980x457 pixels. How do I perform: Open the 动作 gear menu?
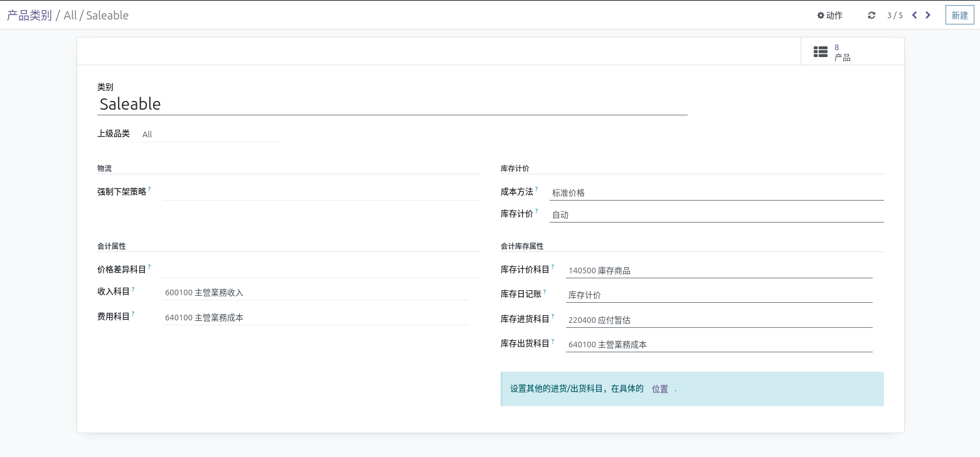[x=829, y=16]
